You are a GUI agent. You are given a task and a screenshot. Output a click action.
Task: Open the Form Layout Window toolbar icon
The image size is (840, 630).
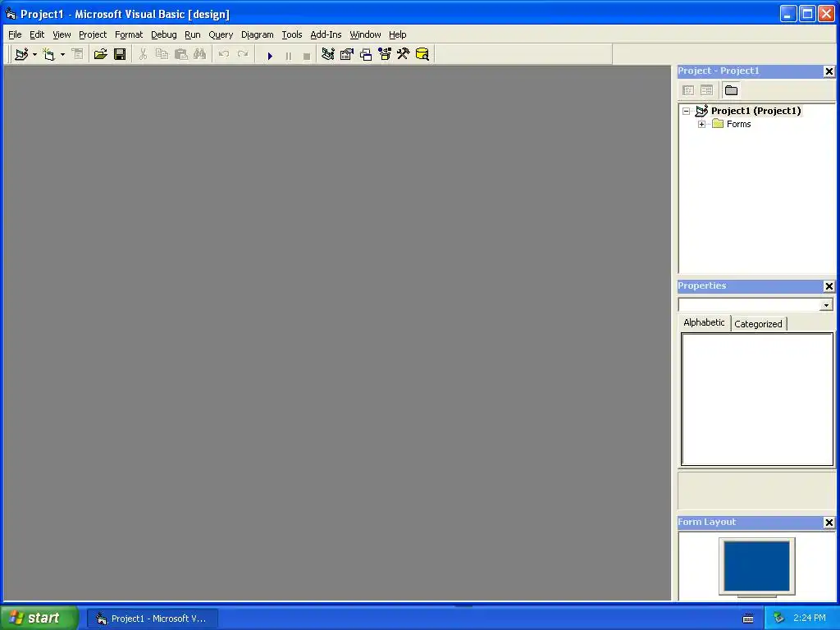click(366, 54)
